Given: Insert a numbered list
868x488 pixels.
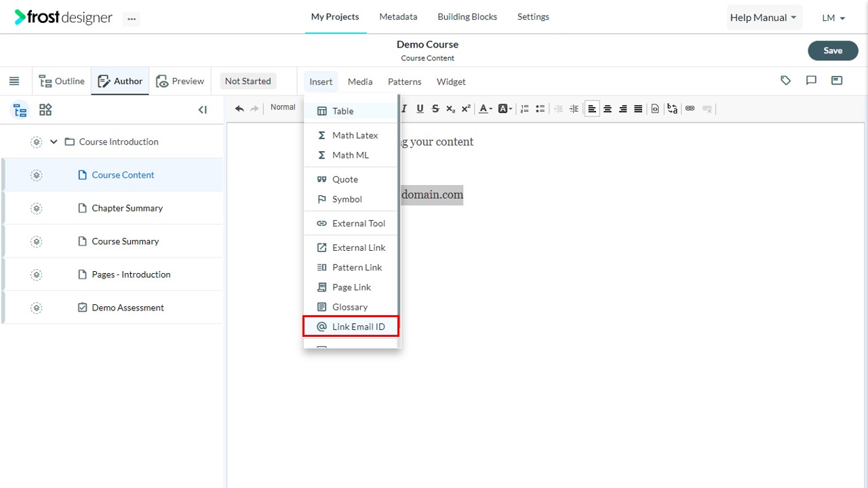Looking at the screenshot, I should pos(524,108).
